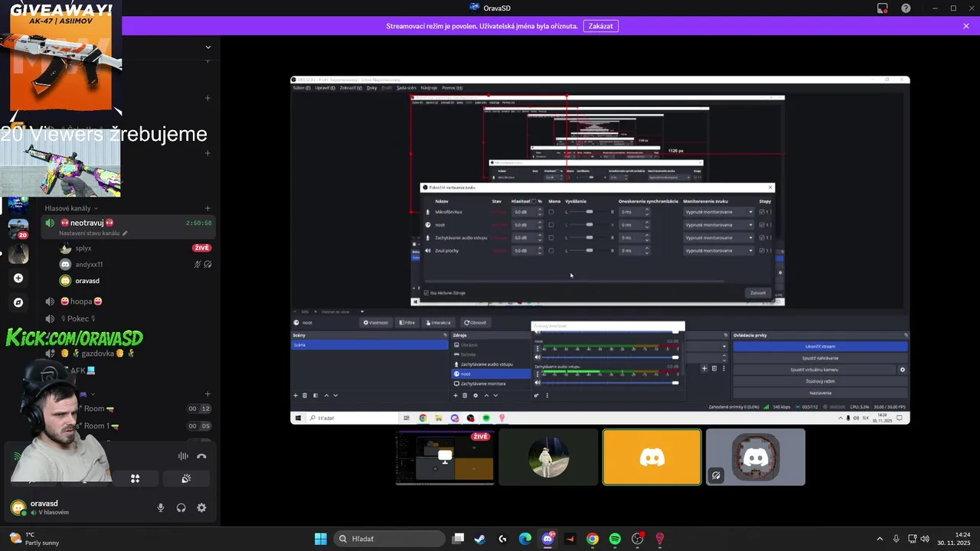Dismiss the streamer mode banner

coord(966,26)
